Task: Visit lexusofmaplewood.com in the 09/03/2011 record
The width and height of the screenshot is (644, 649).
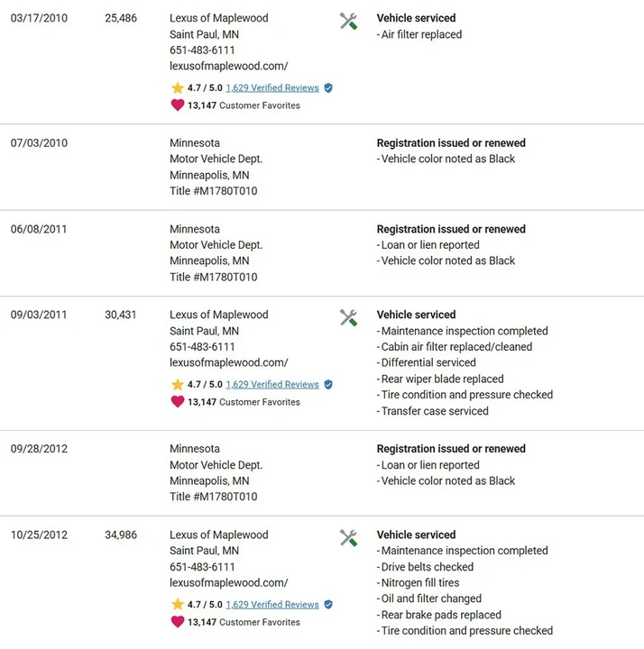Action: coord(228,362)
